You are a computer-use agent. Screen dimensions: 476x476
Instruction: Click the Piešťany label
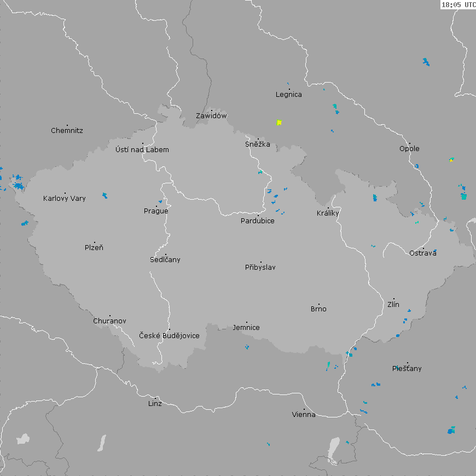(407, 369)
